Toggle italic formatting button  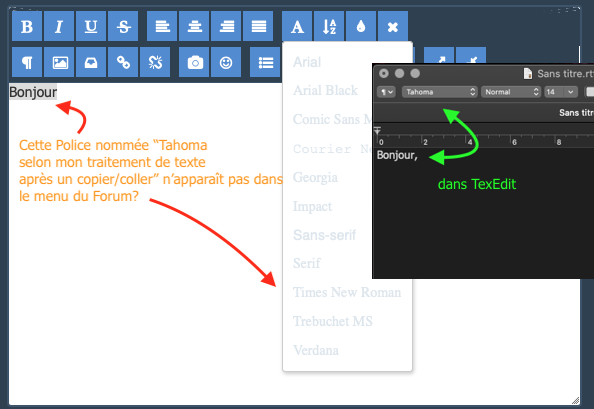59,26
